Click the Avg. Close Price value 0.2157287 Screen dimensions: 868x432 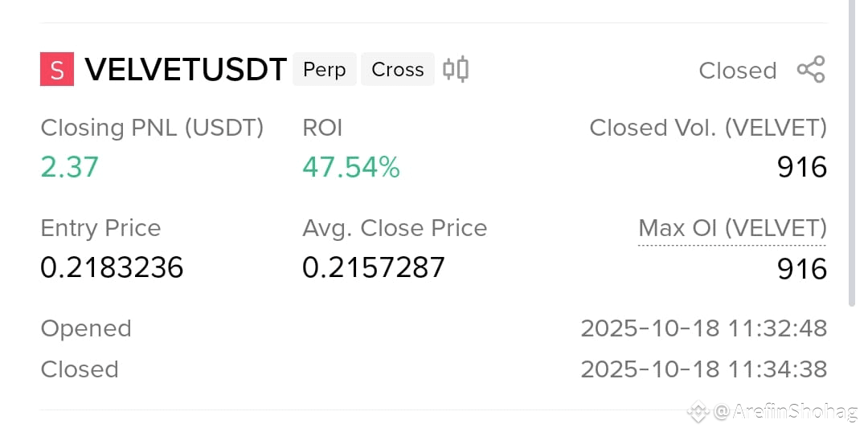[x=374, y=267]
